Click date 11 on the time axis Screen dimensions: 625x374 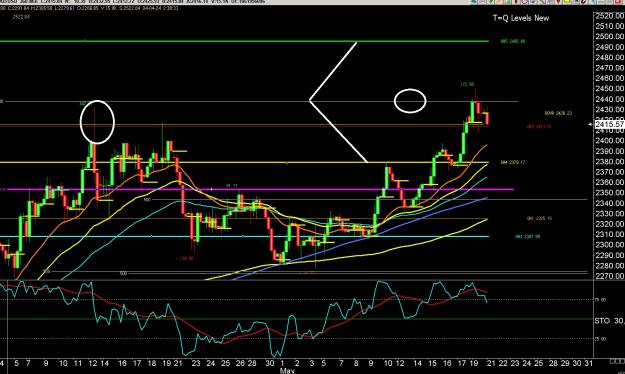78,363
